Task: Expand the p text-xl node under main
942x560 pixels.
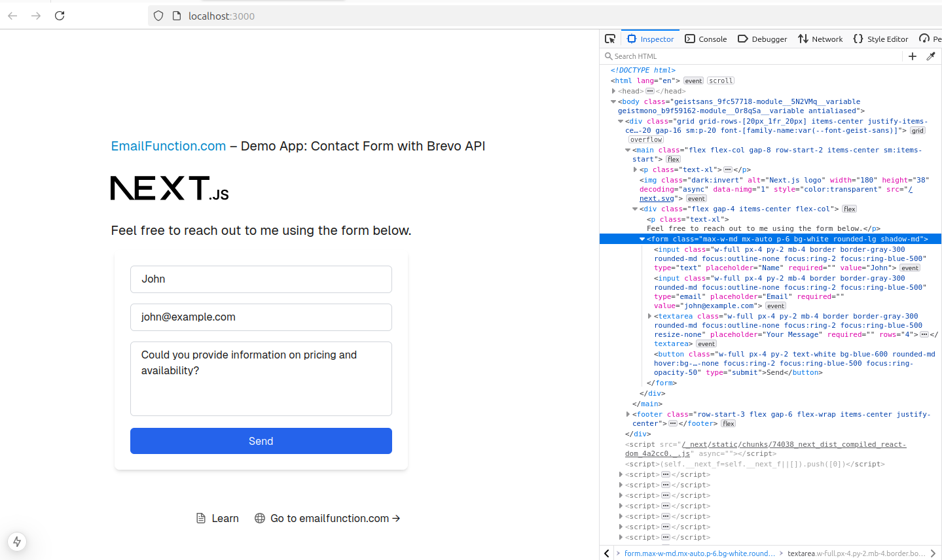Action: 635,169
